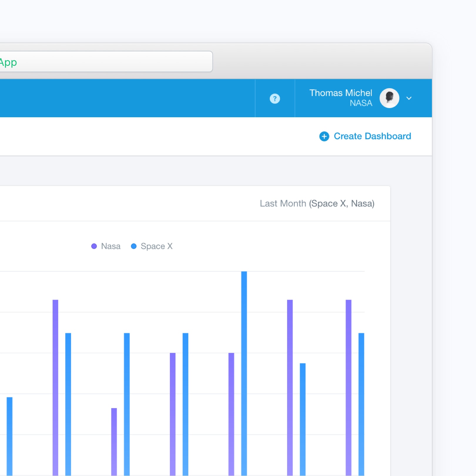Click the Space X legend label

pos(157,246)
